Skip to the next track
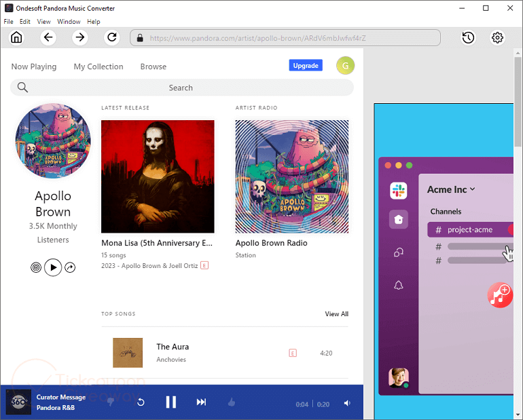The height and width of the screenshot is (420, 523). click(x=201, y=402)
